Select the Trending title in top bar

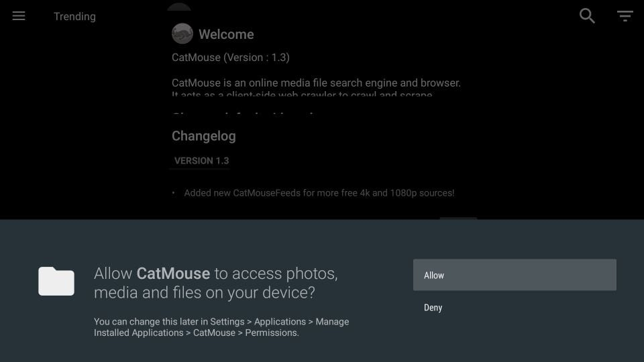coord(74,16)
